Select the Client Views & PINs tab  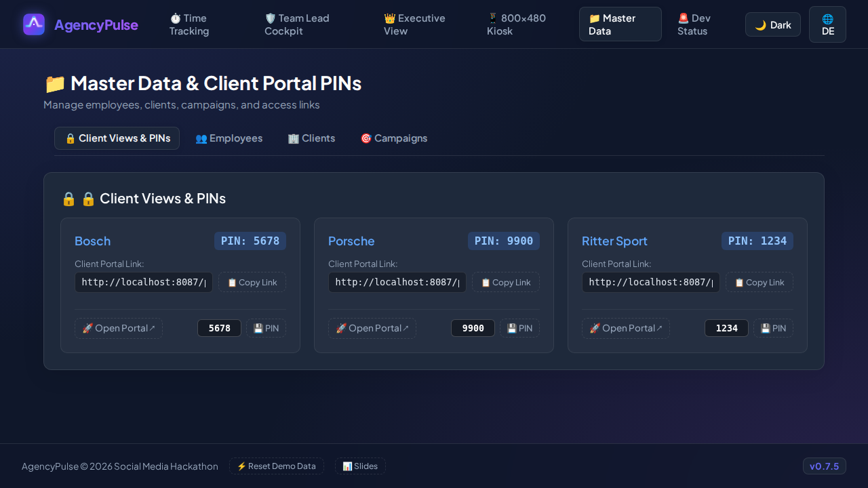117,138
